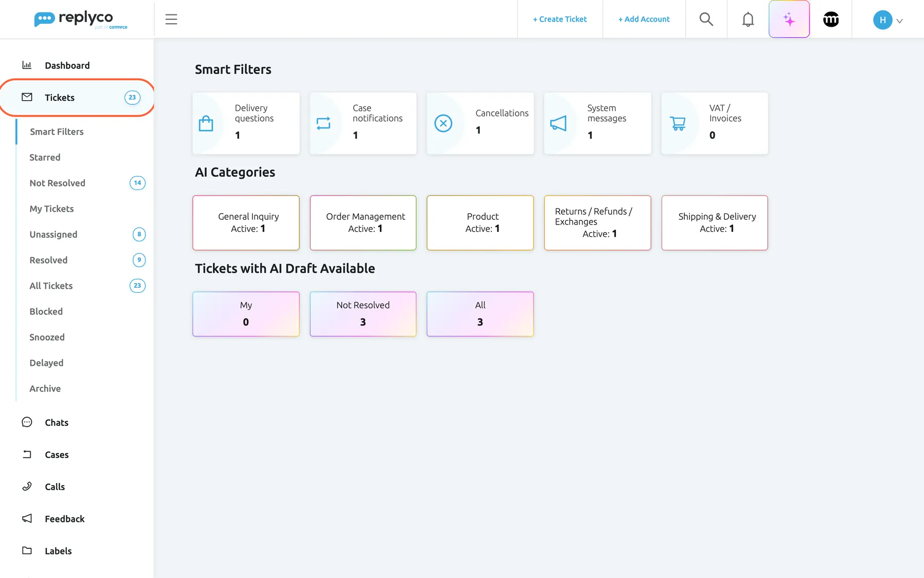The image size is (924, 578).
Task: Open Case notifications smart filter
Action: point(363,123)
